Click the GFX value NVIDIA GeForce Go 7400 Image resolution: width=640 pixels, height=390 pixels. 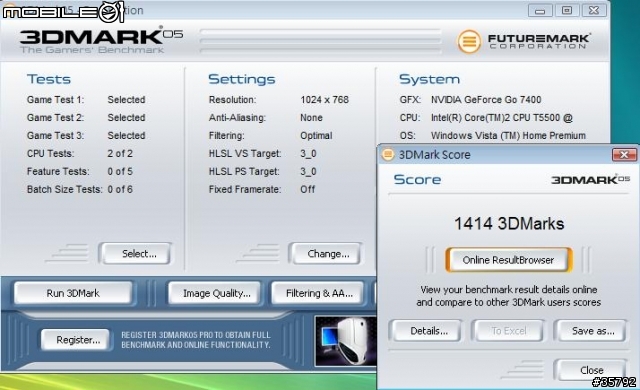coord(486,100)
